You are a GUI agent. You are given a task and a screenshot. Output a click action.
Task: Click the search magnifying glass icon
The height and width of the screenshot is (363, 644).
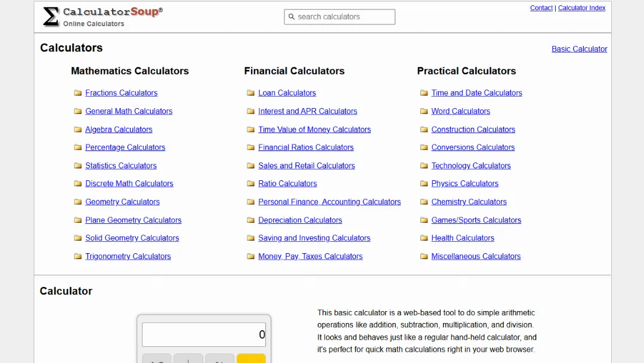tap(292, 17)
